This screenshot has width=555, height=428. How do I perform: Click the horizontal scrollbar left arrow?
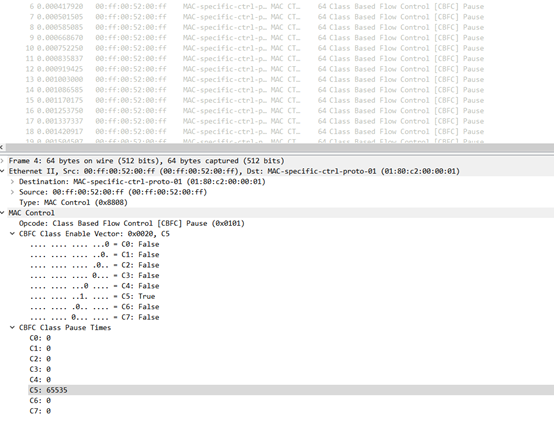[2, 147]
